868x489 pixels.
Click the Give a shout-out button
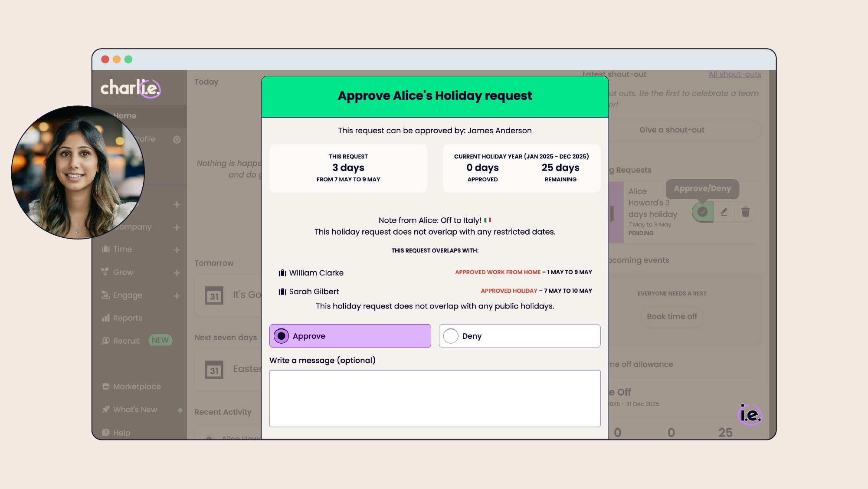click(x=671, y=130)
